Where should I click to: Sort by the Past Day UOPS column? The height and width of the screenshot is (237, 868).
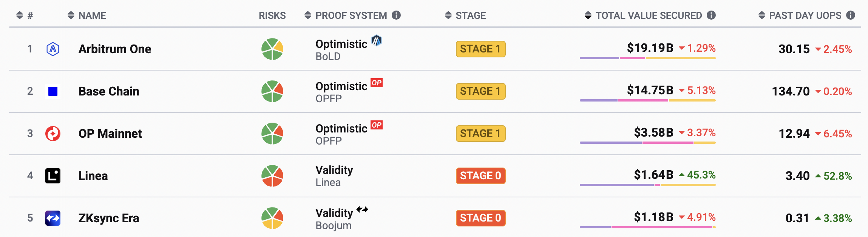pos(800,15)
